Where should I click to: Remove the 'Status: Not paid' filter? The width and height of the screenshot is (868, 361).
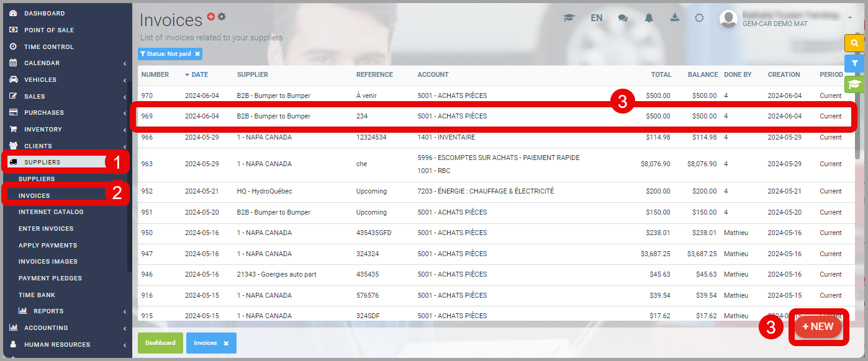197,54
